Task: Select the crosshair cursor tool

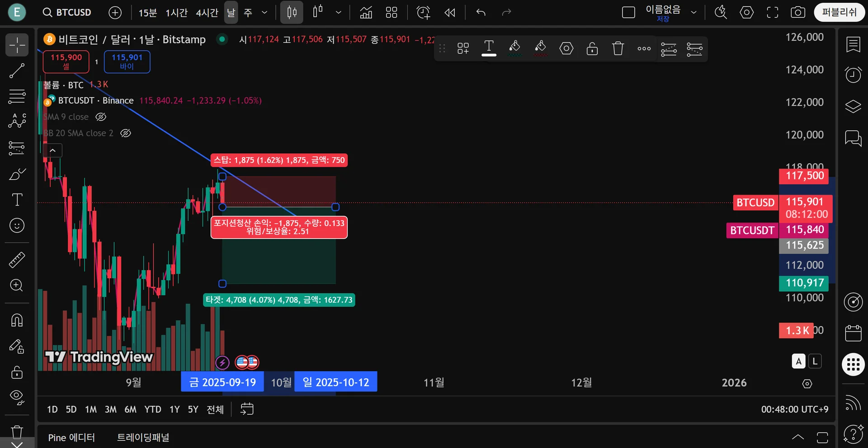Action: click(17, 45)
